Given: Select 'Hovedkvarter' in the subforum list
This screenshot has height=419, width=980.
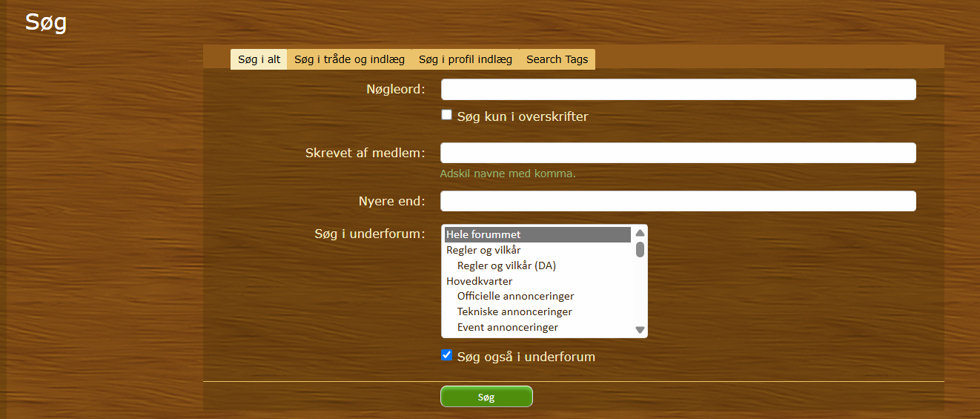Looking at the screenshot, I should [x=537, y=281].
